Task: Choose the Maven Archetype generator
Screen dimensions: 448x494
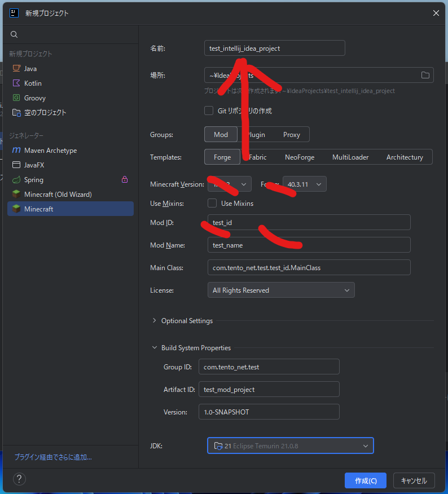Action: 50,151
